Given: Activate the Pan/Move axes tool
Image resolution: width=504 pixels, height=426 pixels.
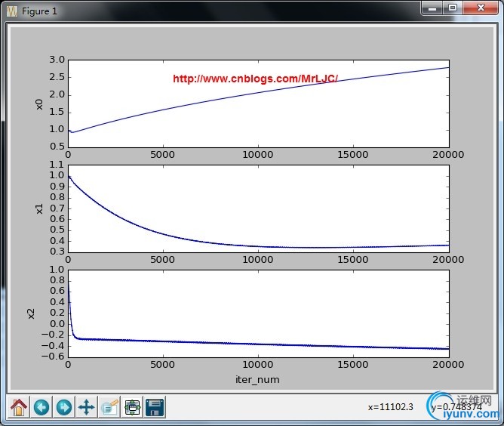Looking at the screenshot, I should coord(87,407).
